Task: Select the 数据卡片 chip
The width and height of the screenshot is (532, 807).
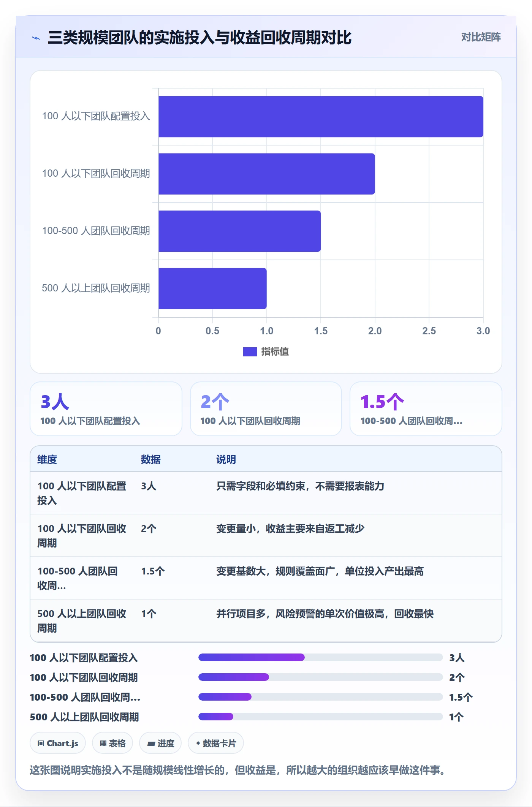Action: click(216, 743)
